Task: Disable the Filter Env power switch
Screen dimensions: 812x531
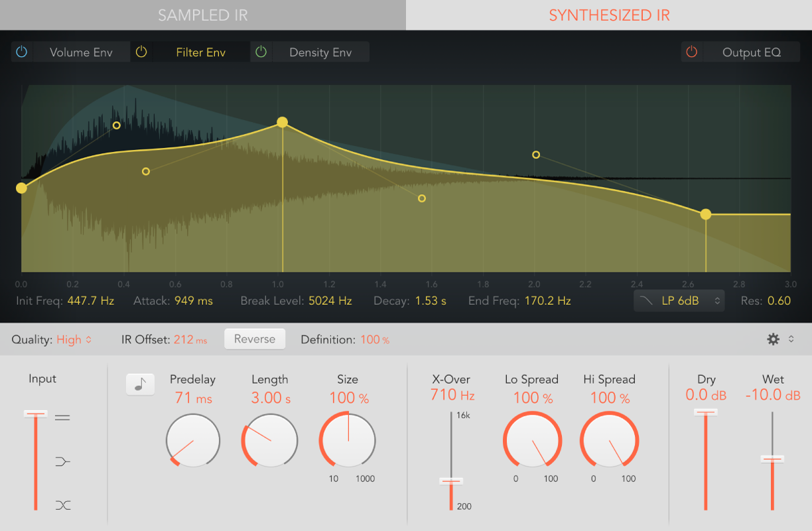Action: 141,51
